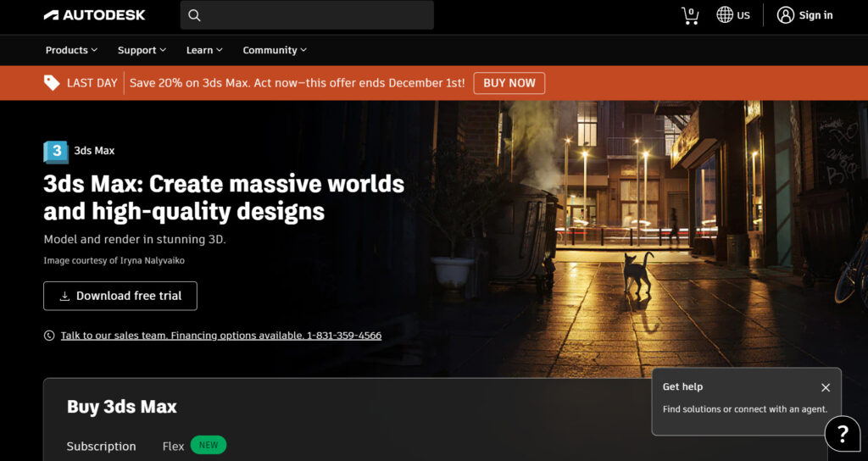868x461 pixels.
Task: Close the Get help popup
Action: [826, 387]
